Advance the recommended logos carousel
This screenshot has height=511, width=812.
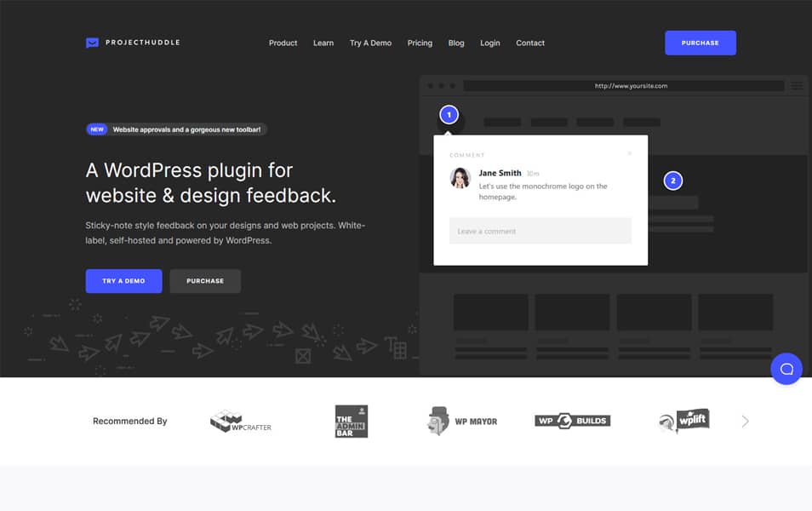[745, 421]
